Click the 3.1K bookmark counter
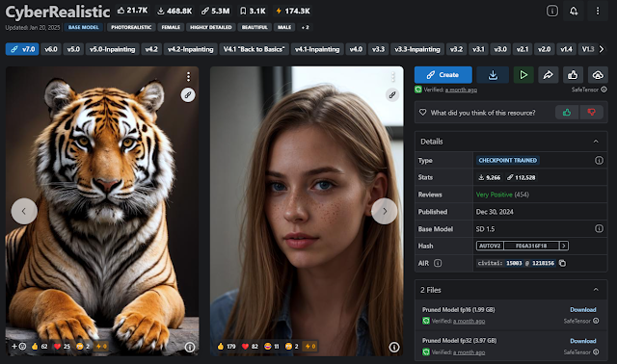617x364 pixels. point(253,11)
